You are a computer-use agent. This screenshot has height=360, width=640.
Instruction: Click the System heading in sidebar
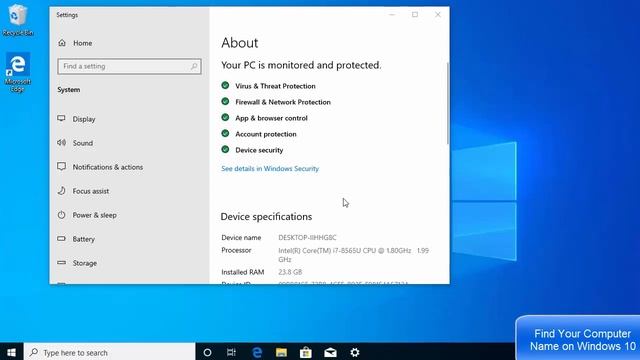69,90
